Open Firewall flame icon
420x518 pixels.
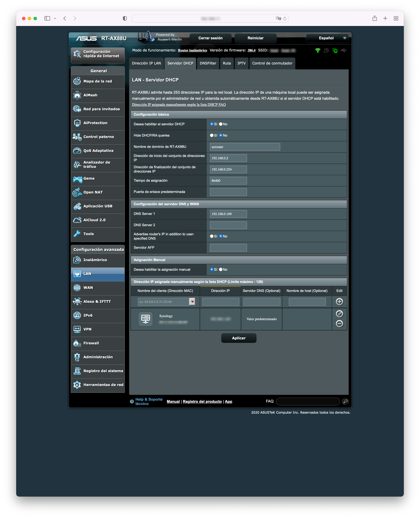click(77, 343)
